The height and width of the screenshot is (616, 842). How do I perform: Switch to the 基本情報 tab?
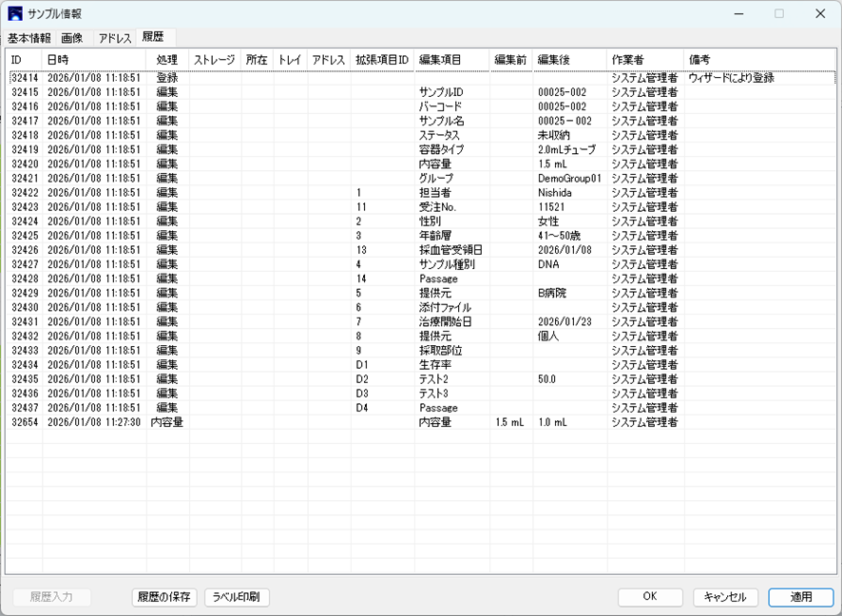[29, 38]
